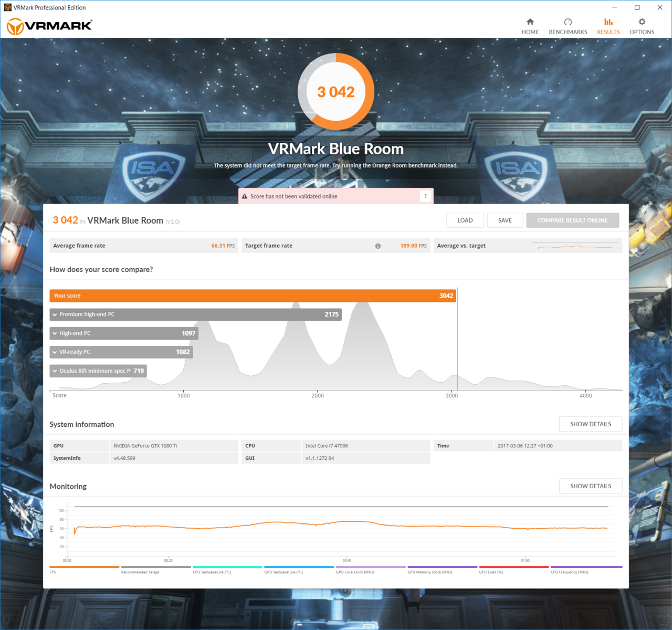Click the Load button
This screenshot has height=630, width=672.
pyautogui.click(x=465, y=220)
